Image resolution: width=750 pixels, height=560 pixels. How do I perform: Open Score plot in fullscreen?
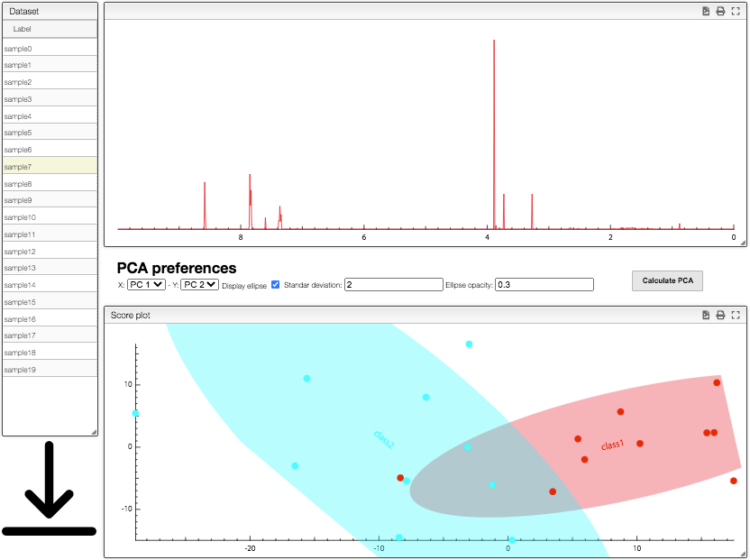pyautogui.click(x=736, y=315)
